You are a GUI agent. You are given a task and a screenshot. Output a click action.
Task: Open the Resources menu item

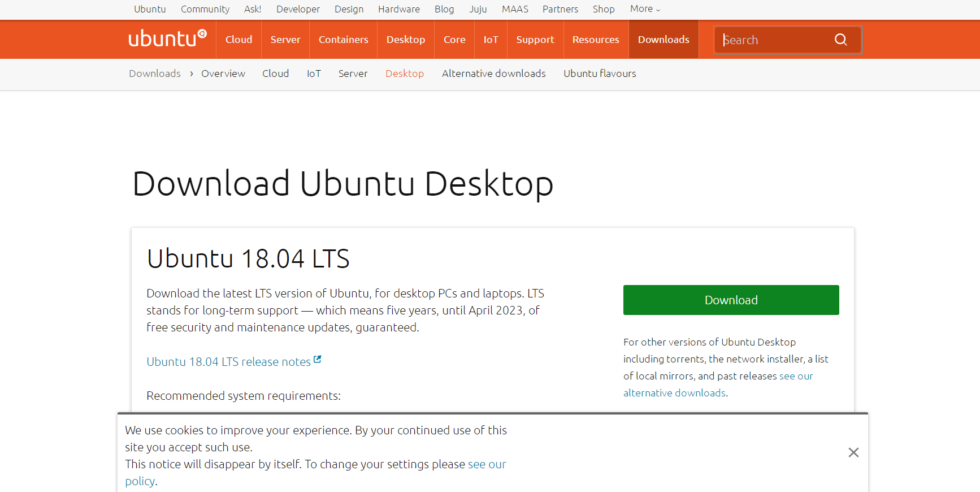pyautogui.click(x=596, y=40)
